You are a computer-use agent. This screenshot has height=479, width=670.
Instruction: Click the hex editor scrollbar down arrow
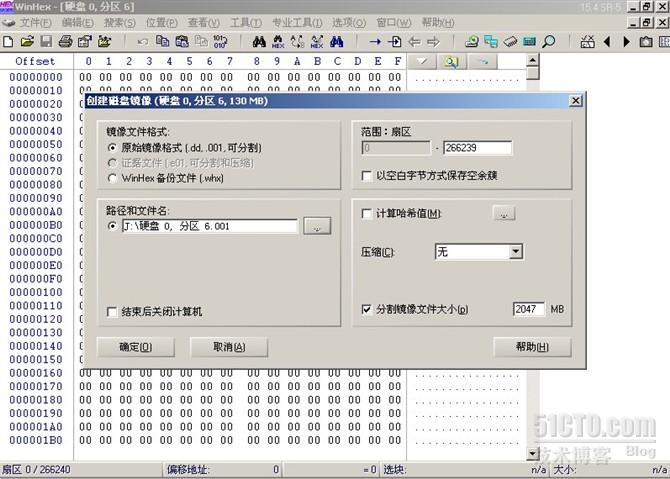coord(532,454)
